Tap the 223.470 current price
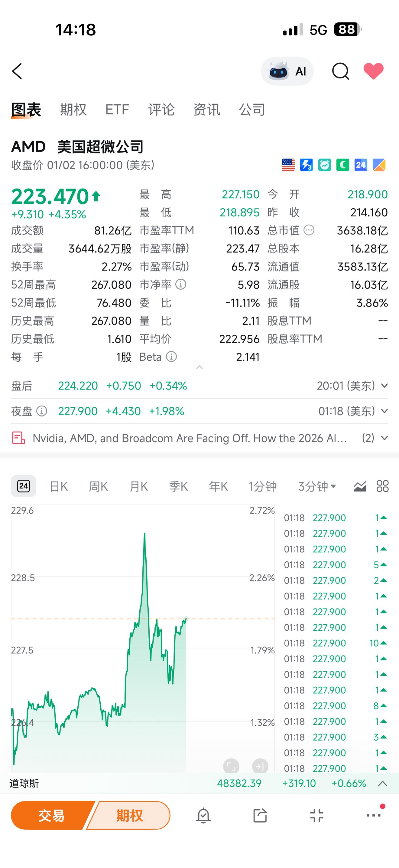Screen dimensions: 399x868 click(x=50, y=196)
